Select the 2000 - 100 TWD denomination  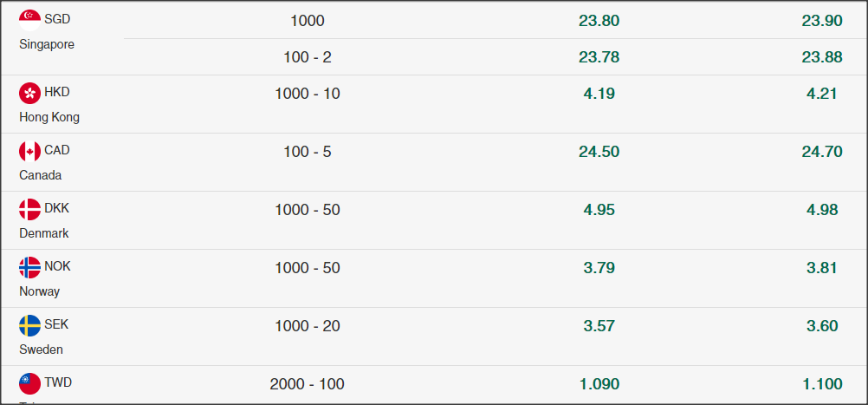click(308, 384)
